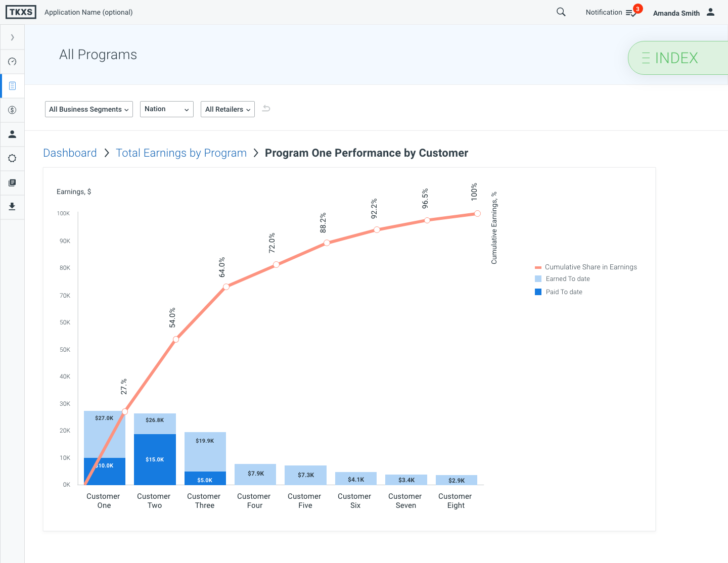This screenshot has height=563, width=728.
Task: Click the reset filters undo arrow
Action: tap(266, 109)
